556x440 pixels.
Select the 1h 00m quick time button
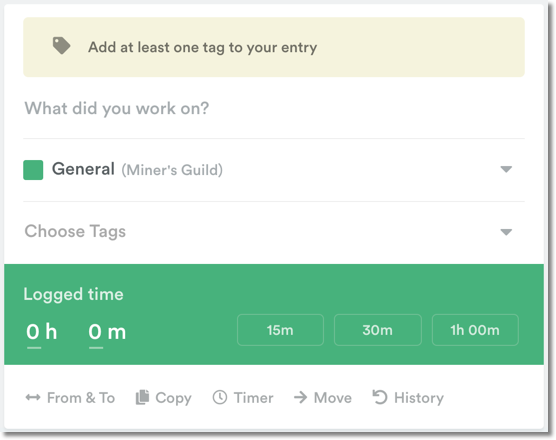pos(475,330)
